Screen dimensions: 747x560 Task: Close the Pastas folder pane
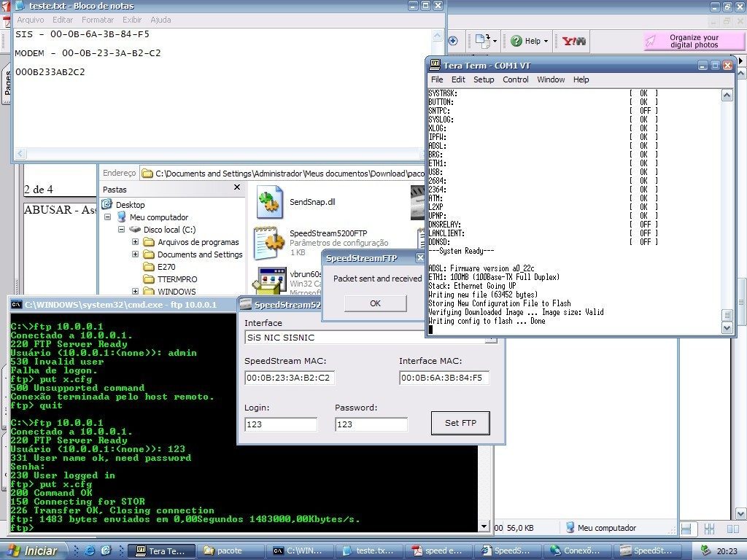point(237,187)
